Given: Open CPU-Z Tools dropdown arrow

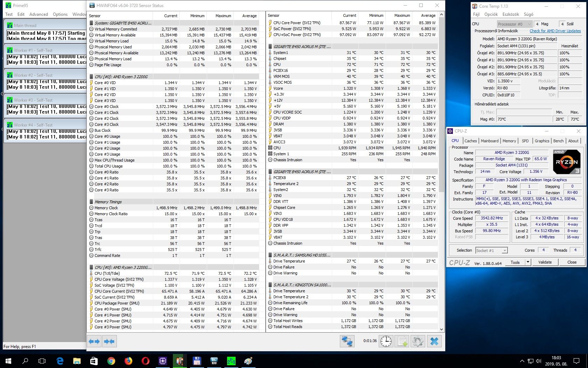Looking at the screenshot, I should click(x=528, y=262).
